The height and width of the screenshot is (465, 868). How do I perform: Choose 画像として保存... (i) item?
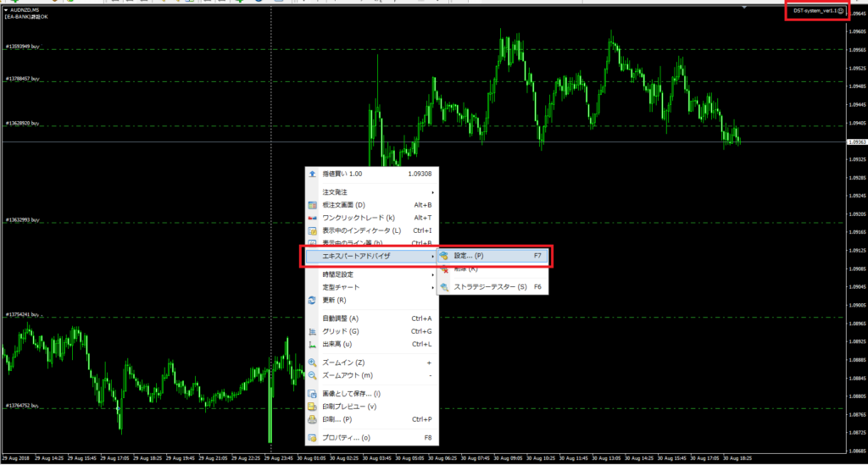tap(371, 394)
